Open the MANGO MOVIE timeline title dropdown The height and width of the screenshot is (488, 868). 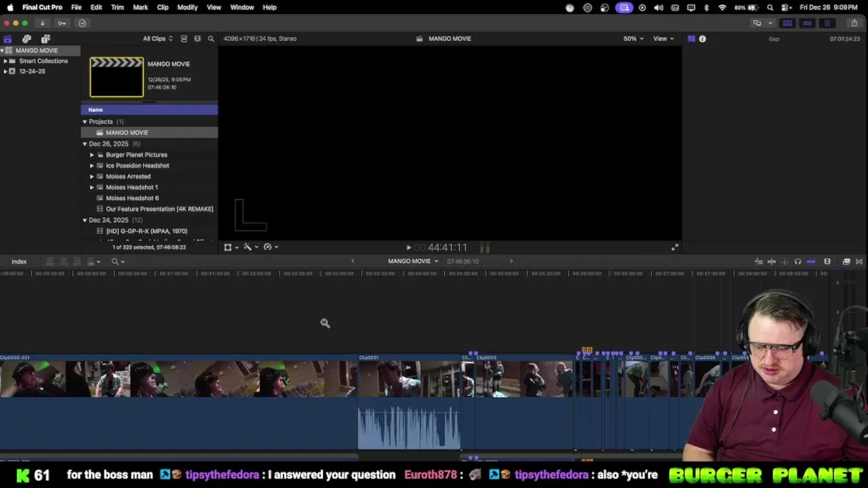(413, 261)
